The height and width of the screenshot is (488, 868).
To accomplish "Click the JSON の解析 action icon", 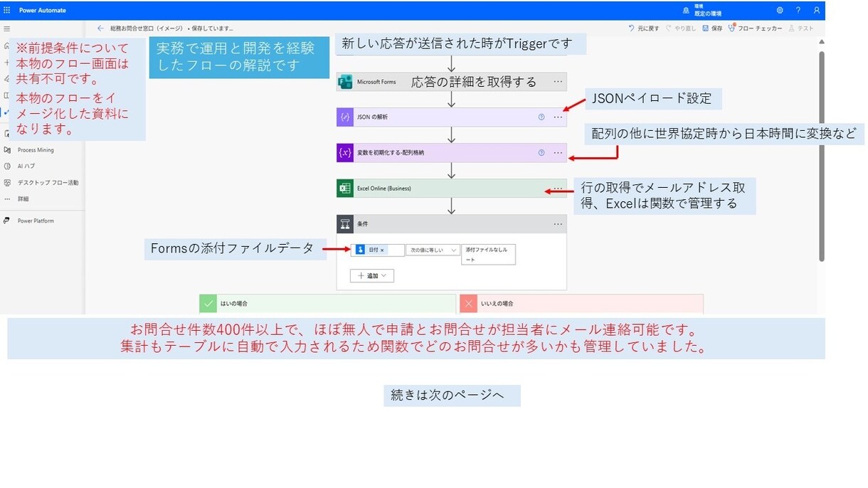I will (345, 117).
